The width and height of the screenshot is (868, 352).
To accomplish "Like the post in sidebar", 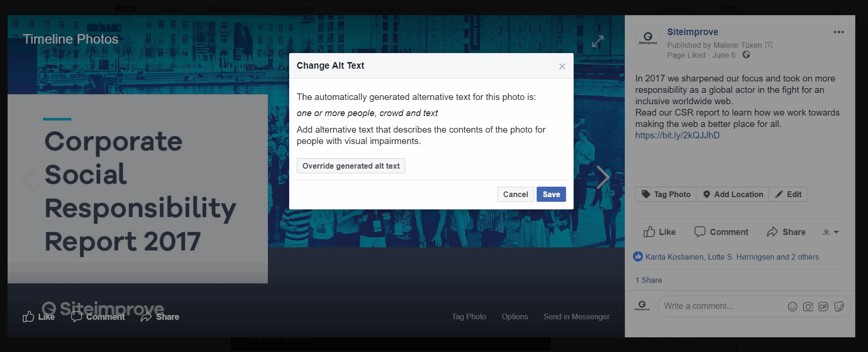I will coord(659,232).
